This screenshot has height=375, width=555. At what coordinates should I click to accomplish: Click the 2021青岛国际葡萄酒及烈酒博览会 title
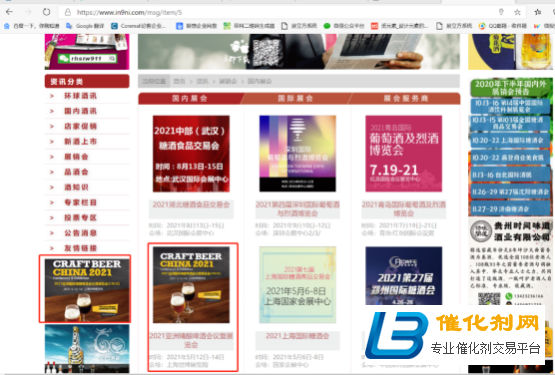(404, 209)
